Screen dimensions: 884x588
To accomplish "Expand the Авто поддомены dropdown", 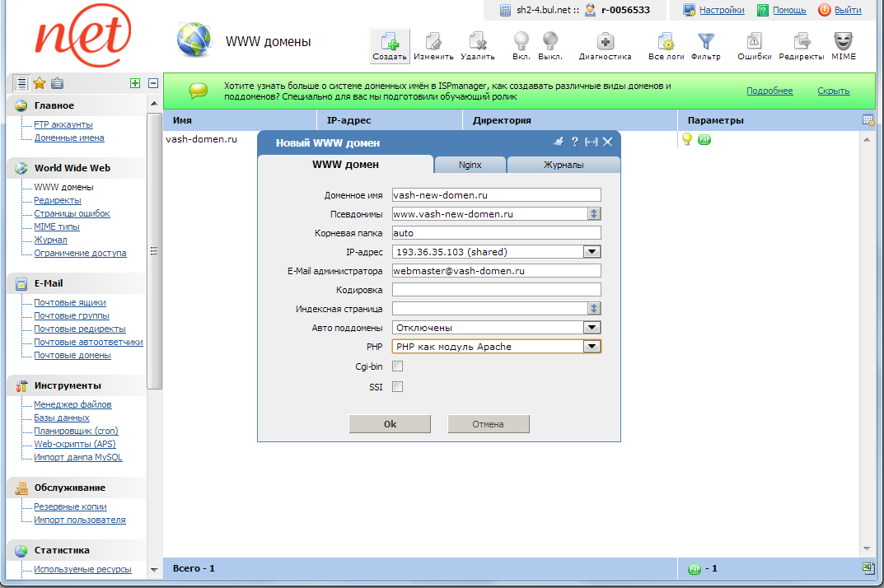I will coord(592,327).
